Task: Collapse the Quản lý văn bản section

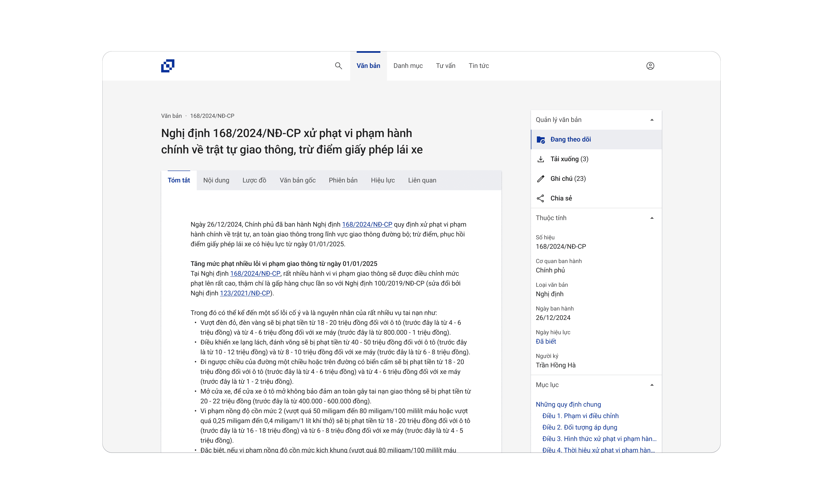Action: pos(652,120)
